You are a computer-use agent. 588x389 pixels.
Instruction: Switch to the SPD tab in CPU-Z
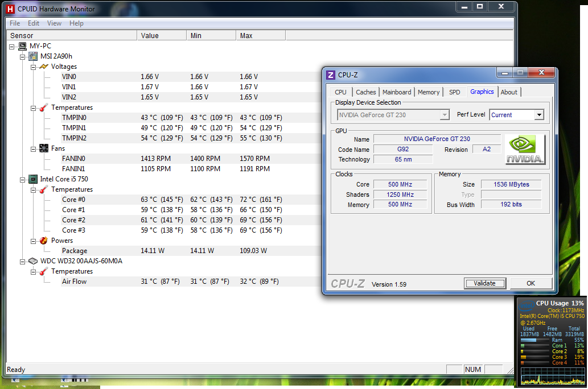(454, 92)
